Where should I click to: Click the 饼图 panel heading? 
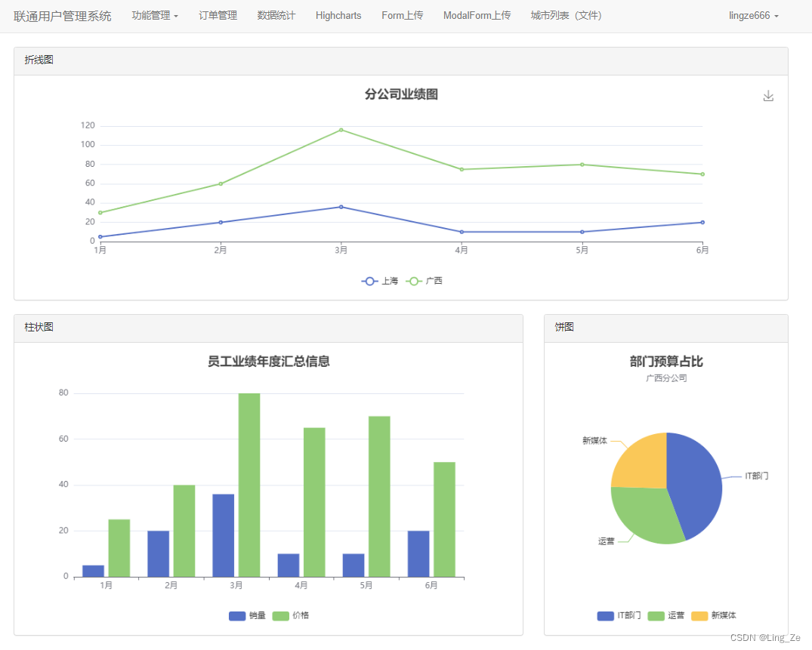pyautogui.click(x=564, y=327)
